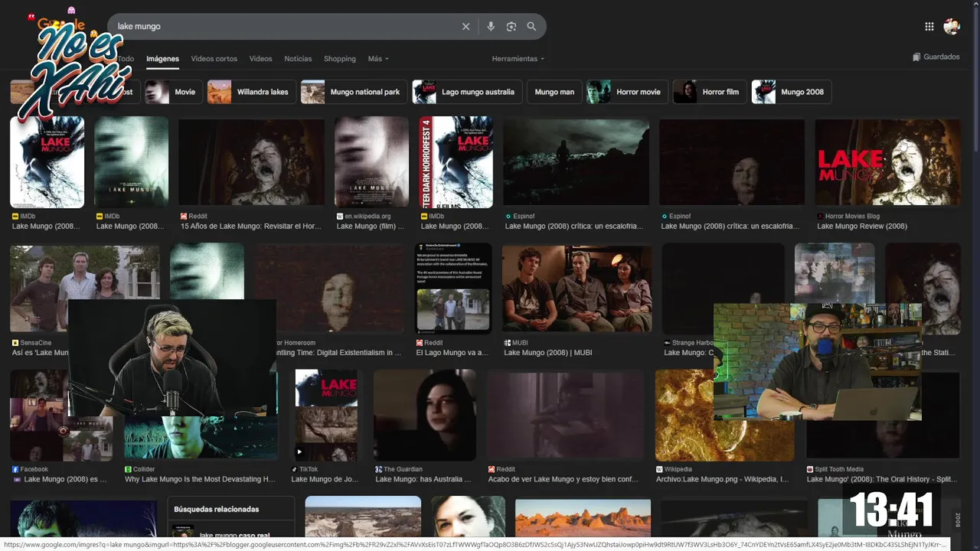
Task: Click Archivo:Lake Mungo.png Wikipedia caption
Action: point(722,479)
